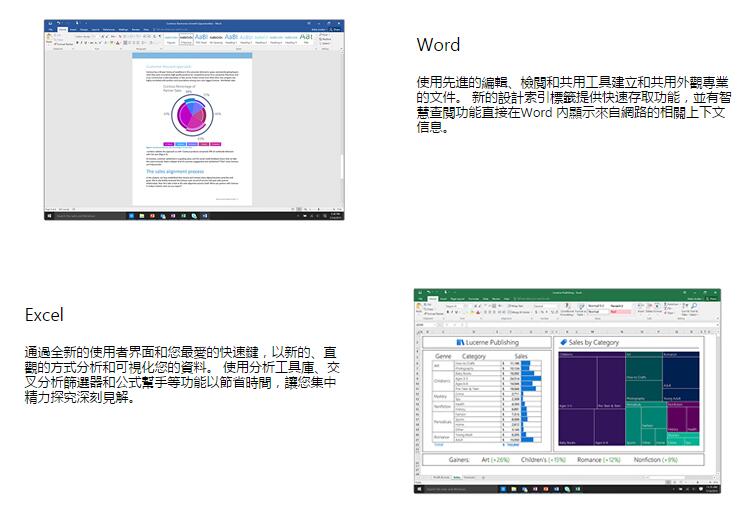Screen dimensions: 745x526
Task: Click the "Gainers:" label in the Excel screenshot
Action: tap(459, 459)
